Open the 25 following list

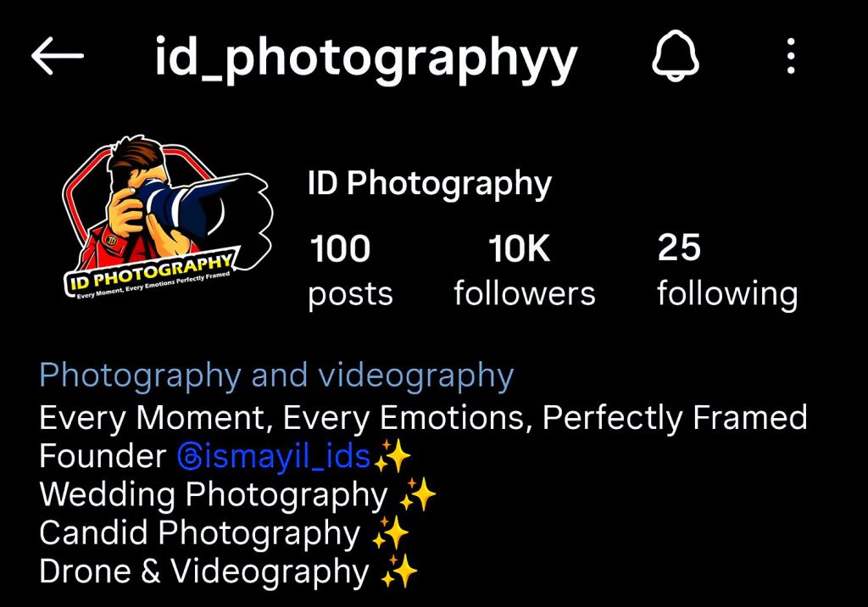[x=727, y=270]
